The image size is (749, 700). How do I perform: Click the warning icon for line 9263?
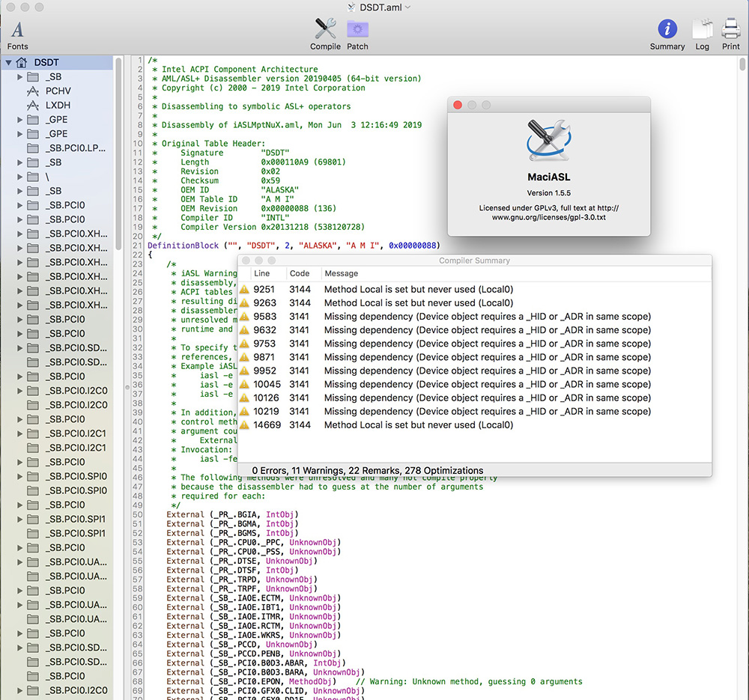(x=245, y=302)
